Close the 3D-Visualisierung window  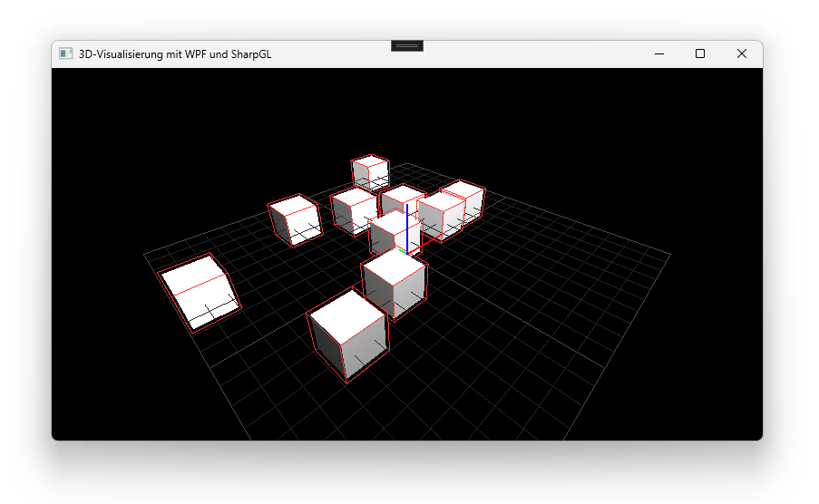(741, 53)
